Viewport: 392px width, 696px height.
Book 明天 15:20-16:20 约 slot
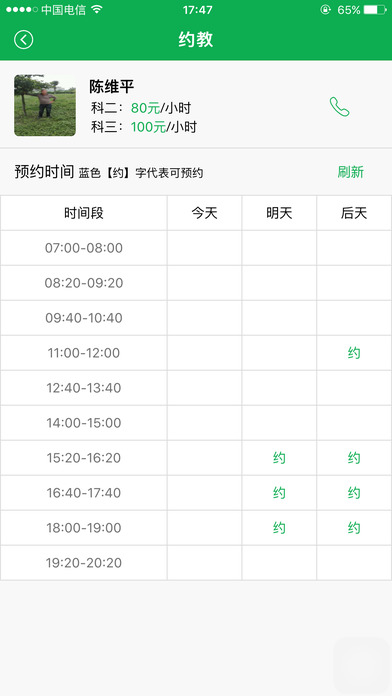[279, 458]
